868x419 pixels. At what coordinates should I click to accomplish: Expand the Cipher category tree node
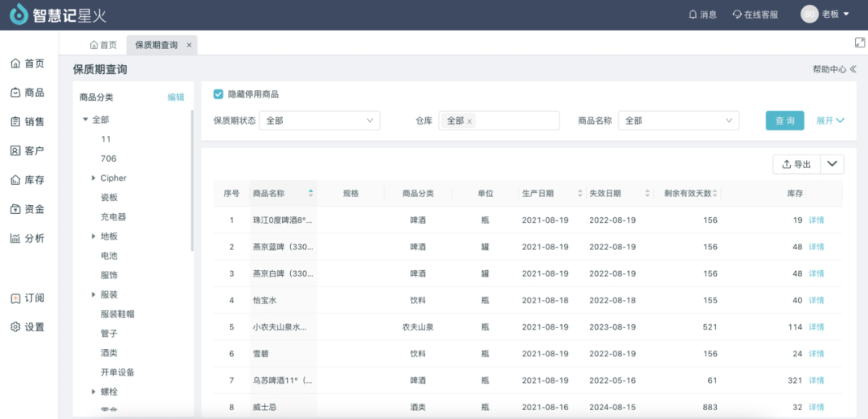[94, 178]
